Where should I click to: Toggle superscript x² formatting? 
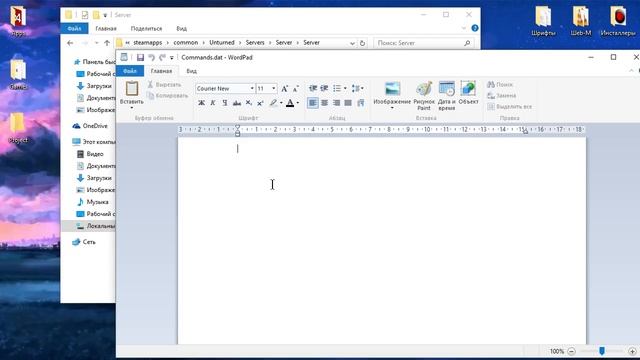pyautogui.click(x=260, y=103)
